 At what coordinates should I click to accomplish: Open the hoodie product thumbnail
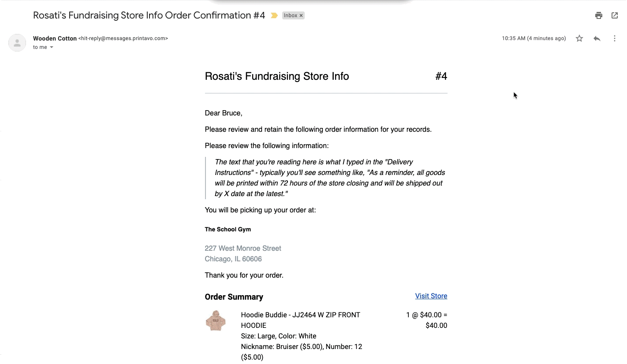(216, 320)
